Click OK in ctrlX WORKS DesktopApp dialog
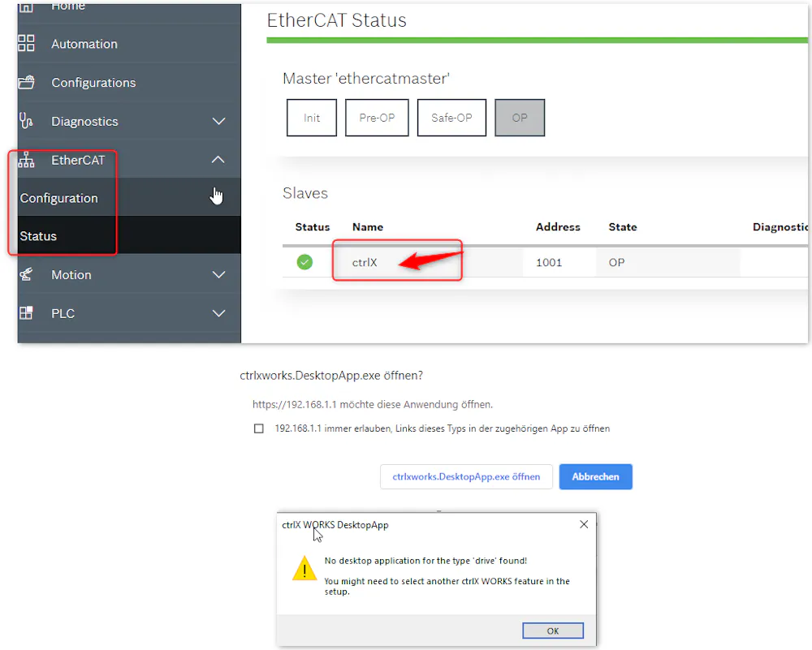Image resolution: width=812 pixels, height=650 pixels. tap(553, 631)
